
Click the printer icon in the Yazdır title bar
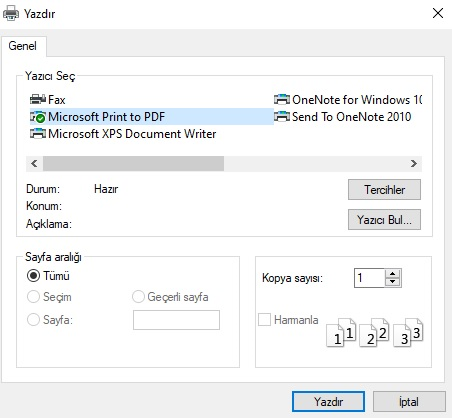tap(11, 14)
